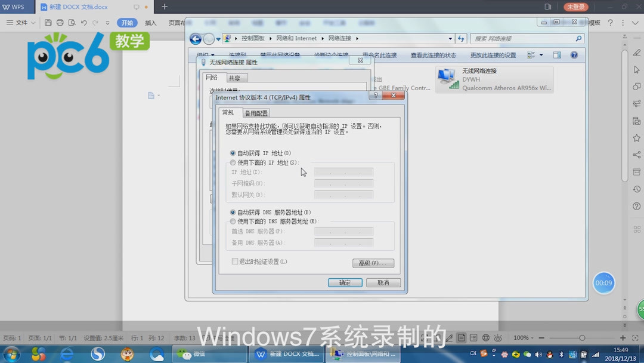
Task: Click the 打印 (Print) icon in WPS
Action: (60, 22)
